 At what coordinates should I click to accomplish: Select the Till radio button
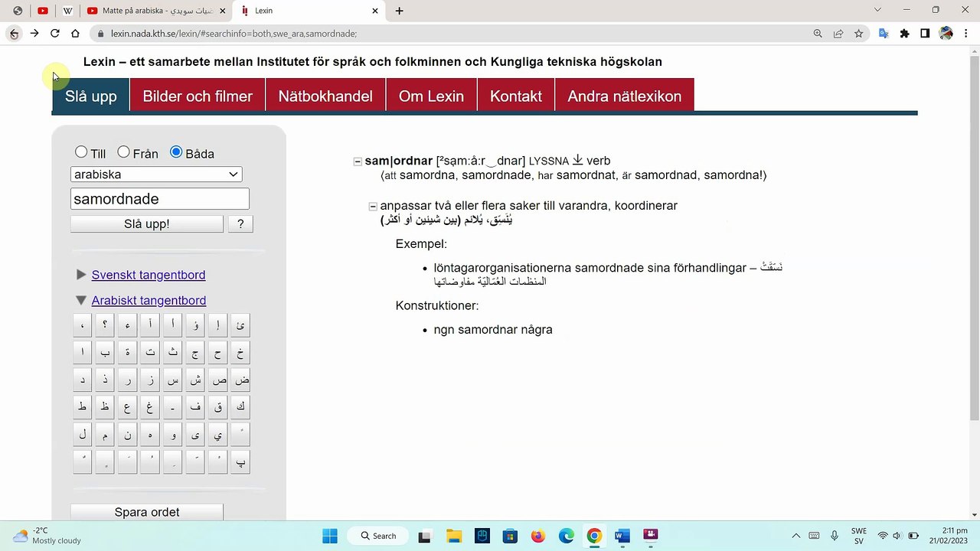point(81,152)
